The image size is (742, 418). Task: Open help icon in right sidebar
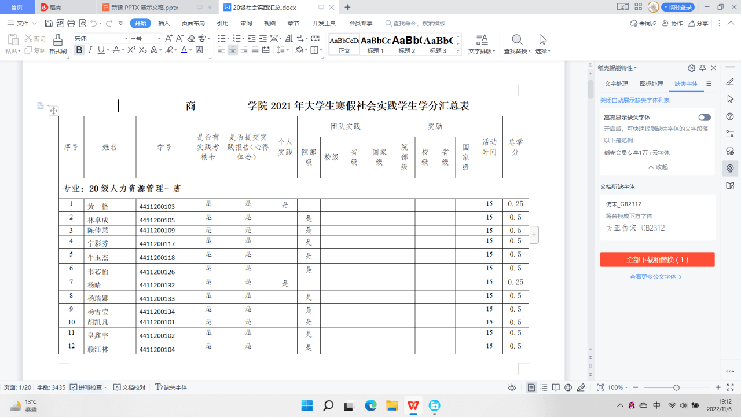tap(730, 116)
